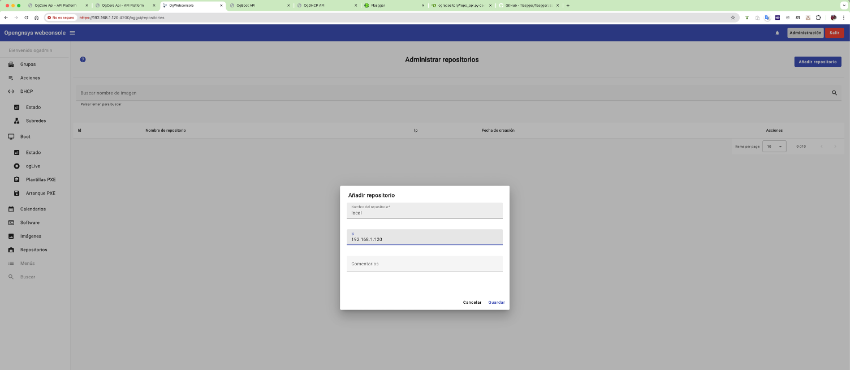Screen dimensions: 850x370
Task: Open the blue help icon
Action: click(83, 60)
